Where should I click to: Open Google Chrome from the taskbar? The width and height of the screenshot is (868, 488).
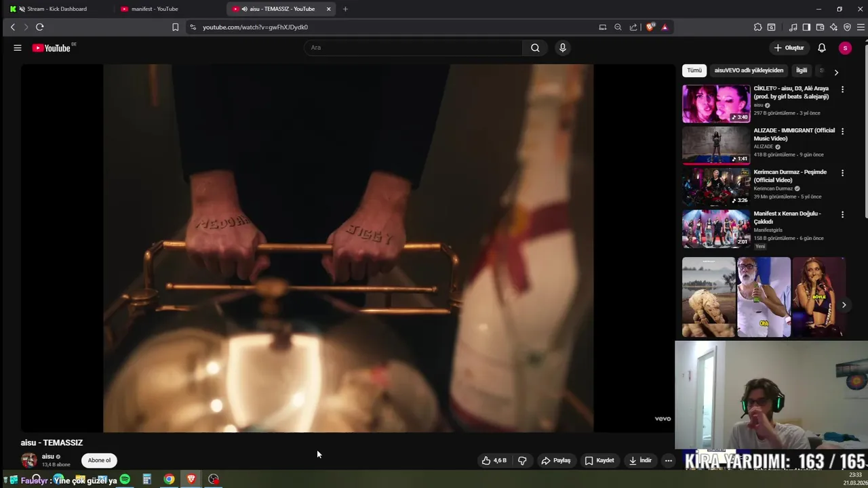pyautogui.click(x=169, y=479)
